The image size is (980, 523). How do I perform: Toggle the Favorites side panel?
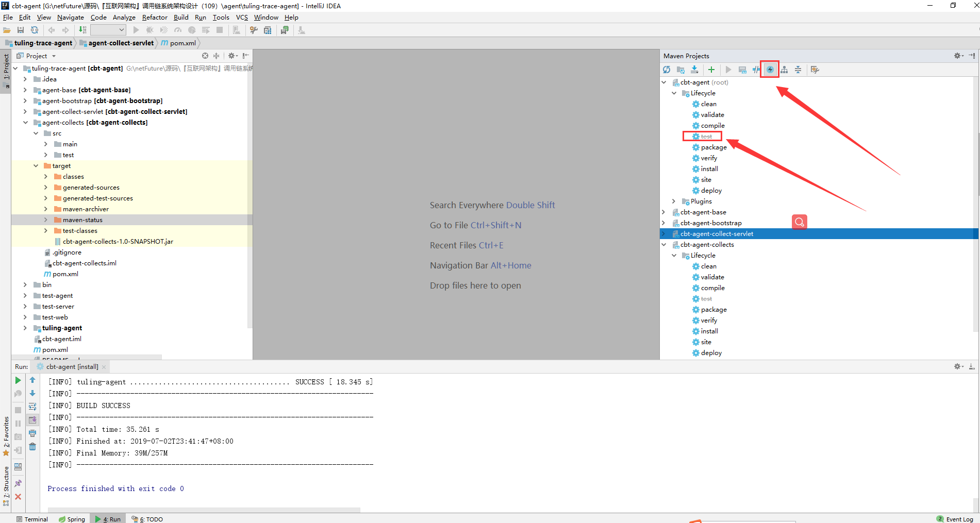coord(6,436)
